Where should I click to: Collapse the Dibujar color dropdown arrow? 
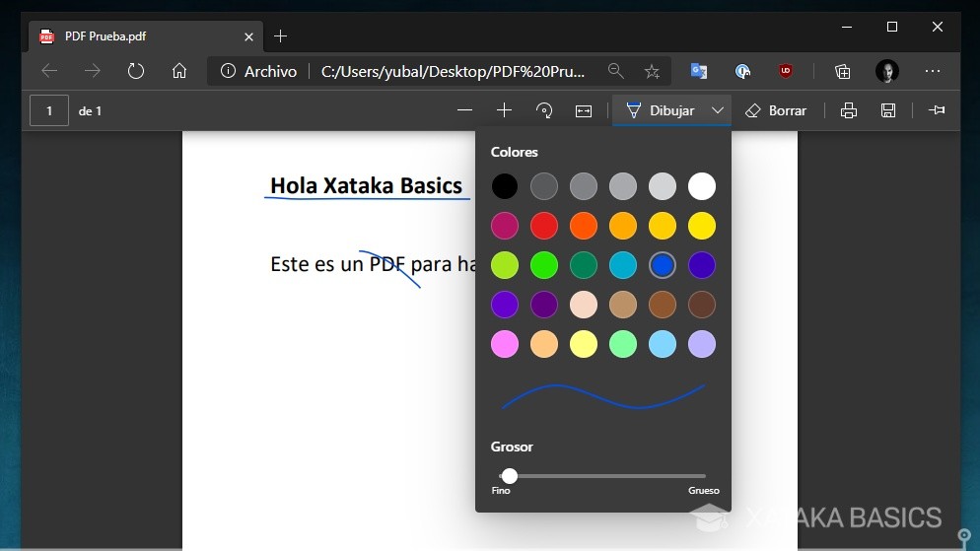click(x=718, y=110)
